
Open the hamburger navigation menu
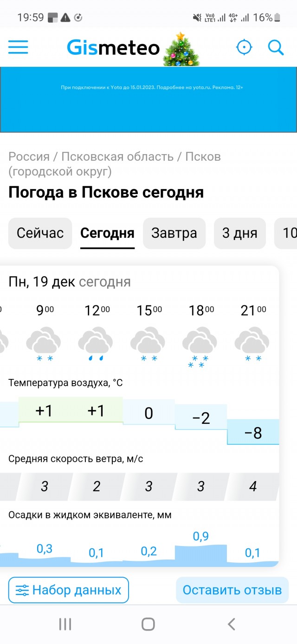click(x=18, y=47)
